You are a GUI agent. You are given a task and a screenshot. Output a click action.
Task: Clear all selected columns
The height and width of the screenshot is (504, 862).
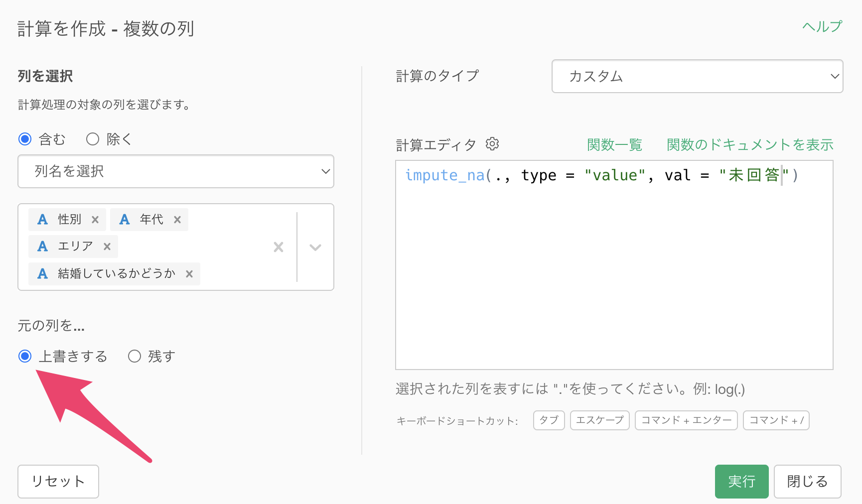[x=279, y=247]
